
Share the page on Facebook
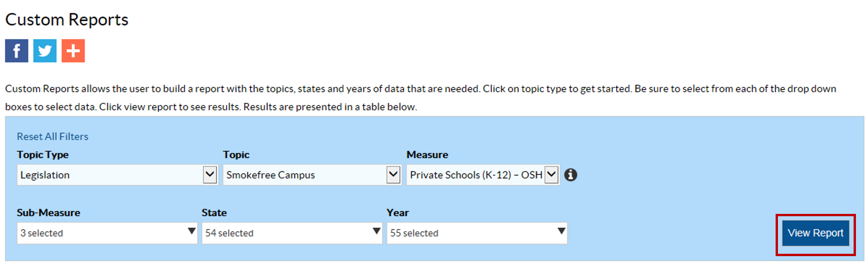17,51
